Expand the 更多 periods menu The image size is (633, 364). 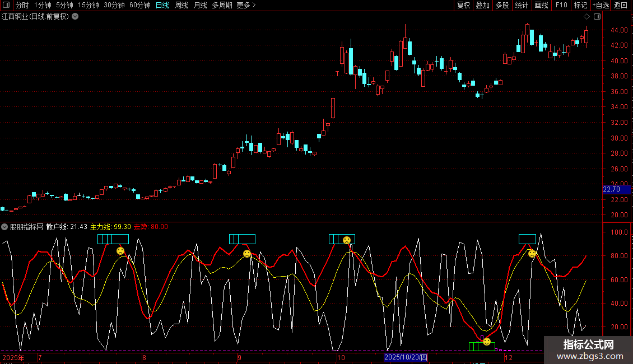(246, 5)
